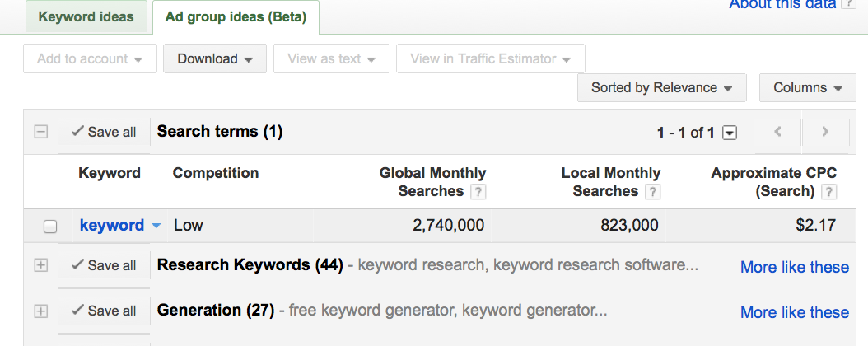Open the Download dropdown menu
868x346 pixels.
215,58
